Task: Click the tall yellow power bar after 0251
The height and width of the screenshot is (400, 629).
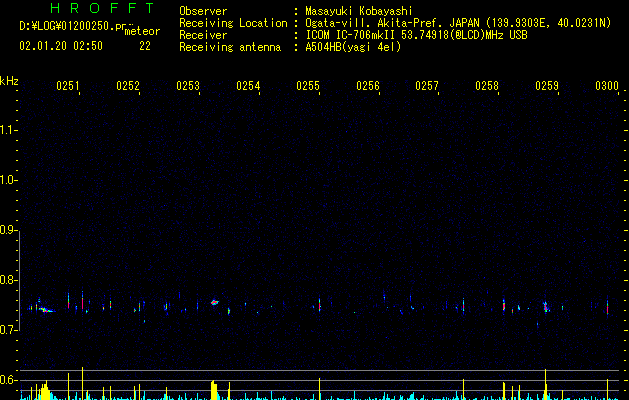Action: click(83, 383)
